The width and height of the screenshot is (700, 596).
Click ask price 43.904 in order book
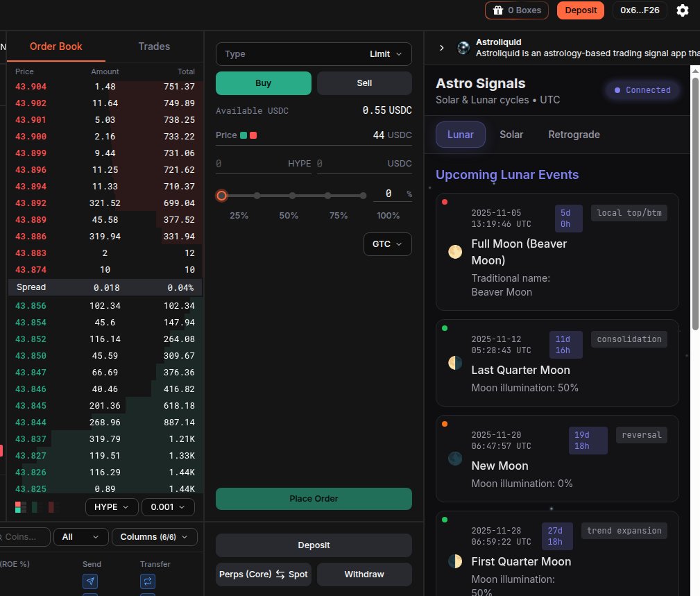31,87
